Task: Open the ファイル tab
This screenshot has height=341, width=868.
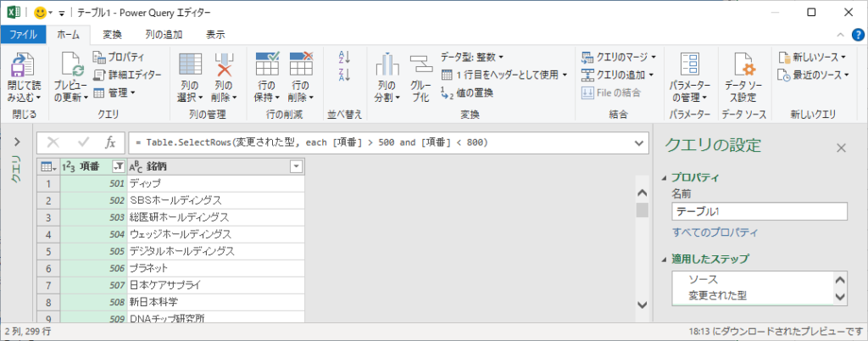Action: click(x=23, y=34)
